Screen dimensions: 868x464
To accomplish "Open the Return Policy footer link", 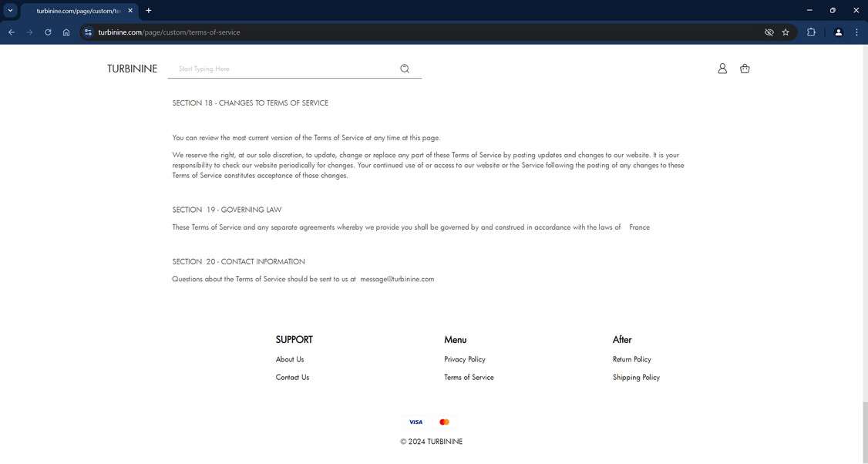I will [x=631, y=359].
